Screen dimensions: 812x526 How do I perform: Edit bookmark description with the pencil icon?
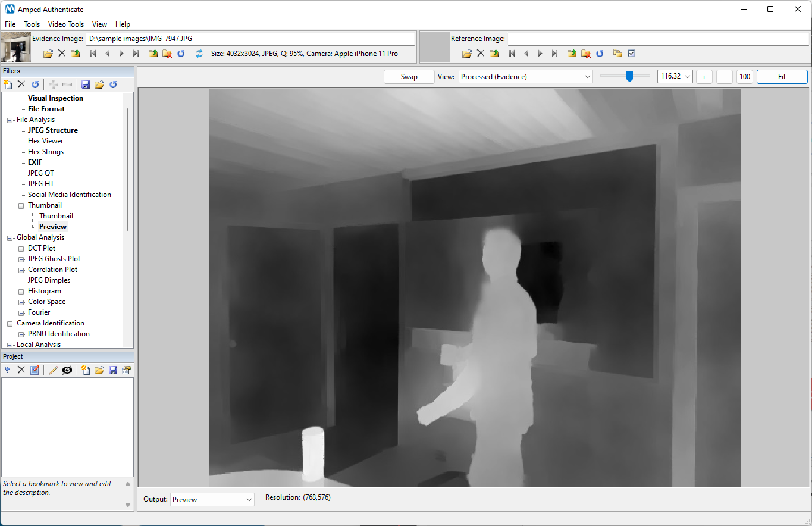[x=53, y=370]
